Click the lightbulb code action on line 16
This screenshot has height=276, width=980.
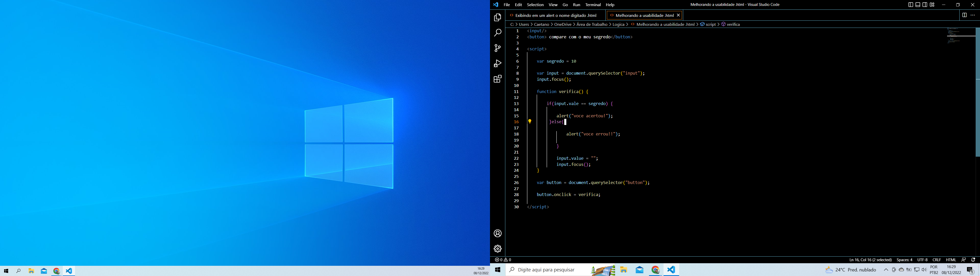pos(530,122)
